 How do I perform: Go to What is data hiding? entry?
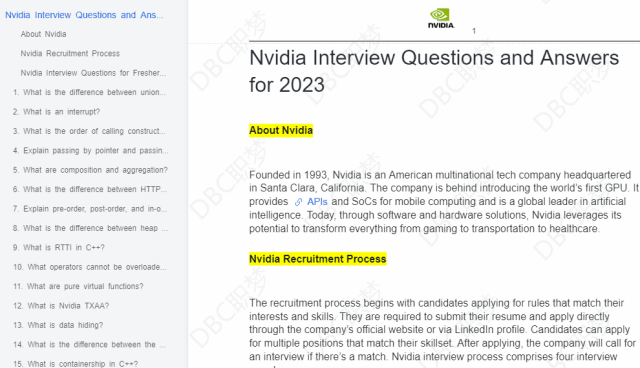(x=58, y=325)
